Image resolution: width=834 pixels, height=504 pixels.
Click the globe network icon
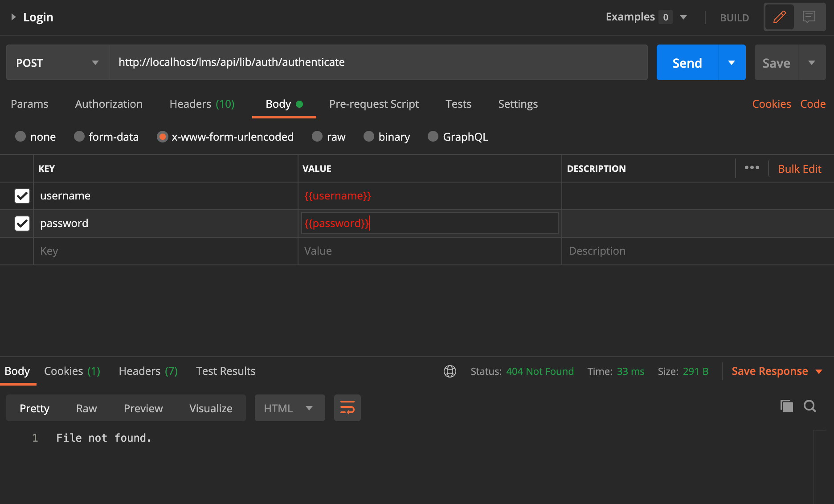[x=450, y=371]
